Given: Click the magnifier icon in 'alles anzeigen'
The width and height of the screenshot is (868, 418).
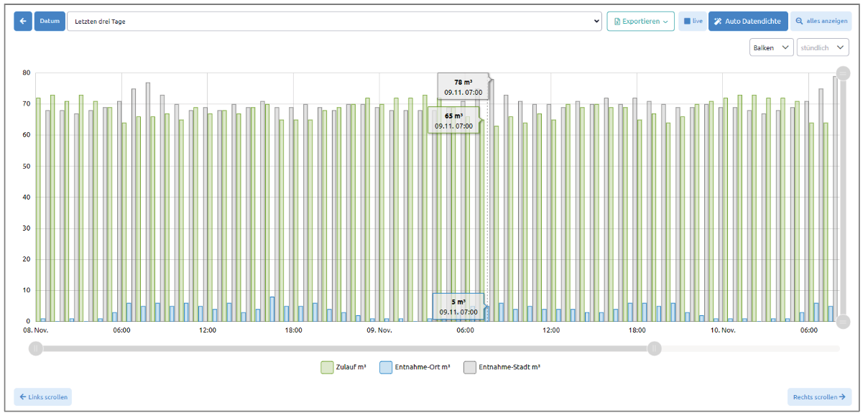Looking at the screenshot, I should click(x=799, y=22).
